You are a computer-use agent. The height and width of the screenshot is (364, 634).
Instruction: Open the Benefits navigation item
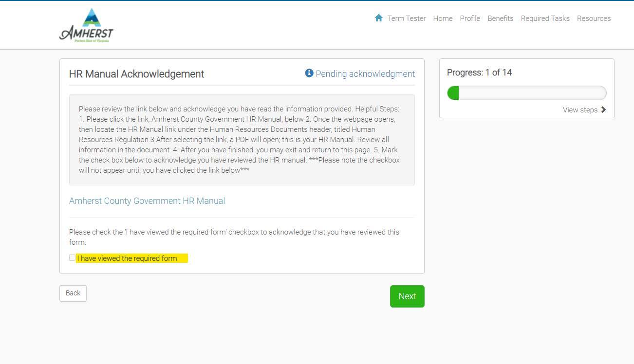(501, 18)
